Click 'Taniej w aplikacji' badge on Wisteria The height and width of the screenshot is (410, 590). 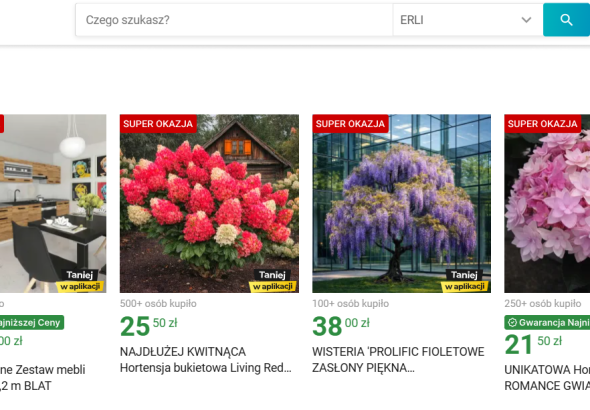[465, 281]
